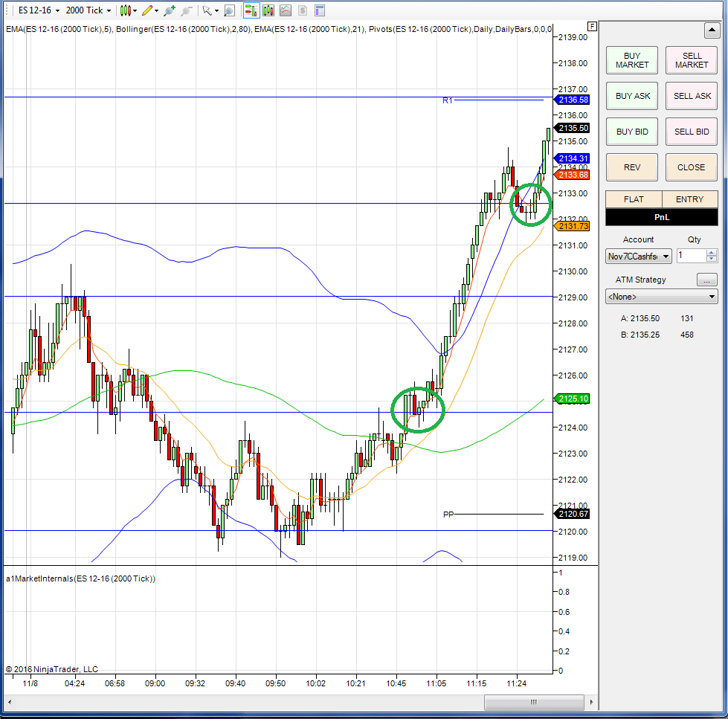This screenshot has height=719, width=728.
Task: Click the SELL MARKET button
Action: (692, 60)
